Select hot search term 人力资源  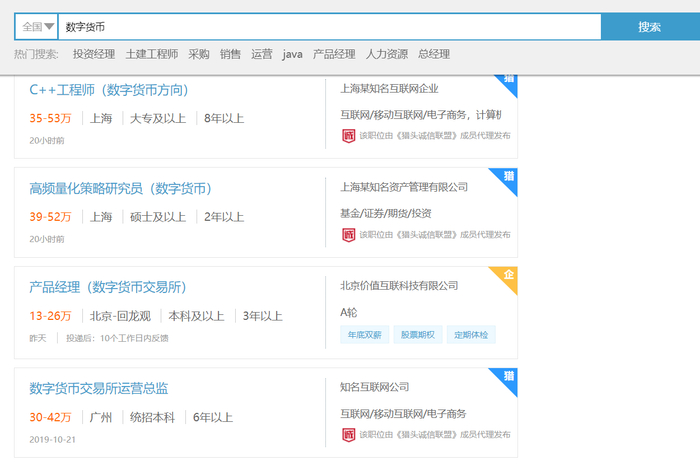point(387,54)
